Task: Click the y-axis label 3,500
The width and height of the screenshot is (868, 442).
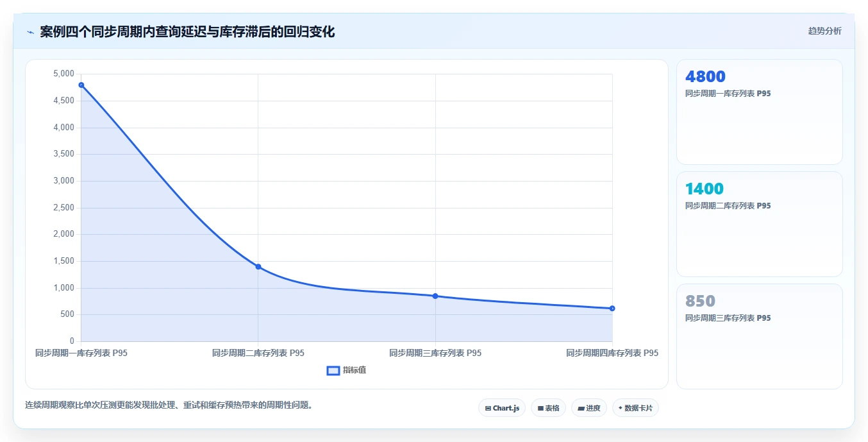Action: (x=63, y=154)
